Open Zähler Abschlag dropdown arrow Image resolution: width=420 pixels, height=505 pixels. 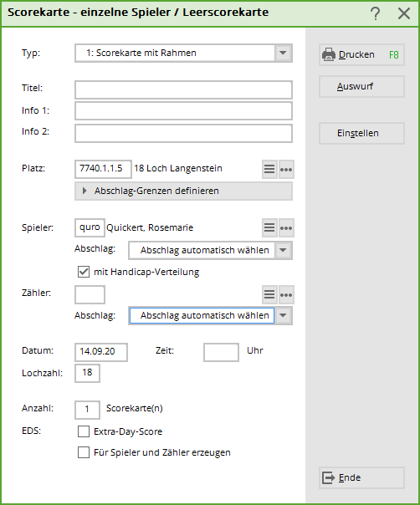click(x=283, y=315)
